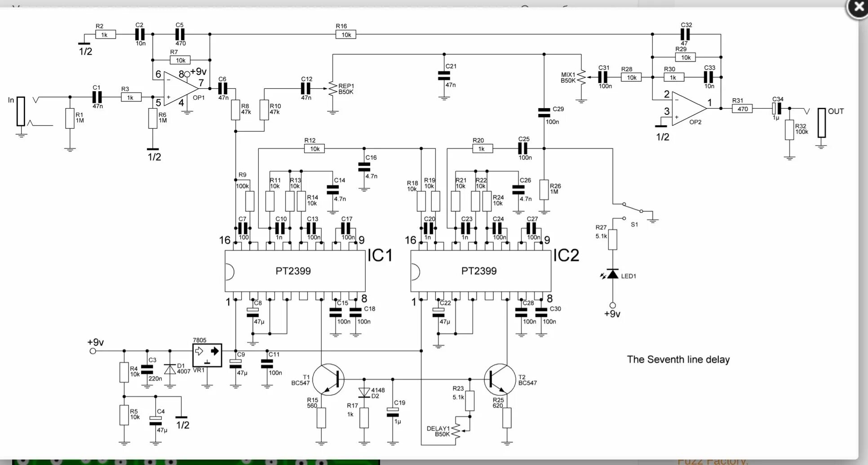Click the R12 10k resistor
868x465 pixels.
point(314,149)
